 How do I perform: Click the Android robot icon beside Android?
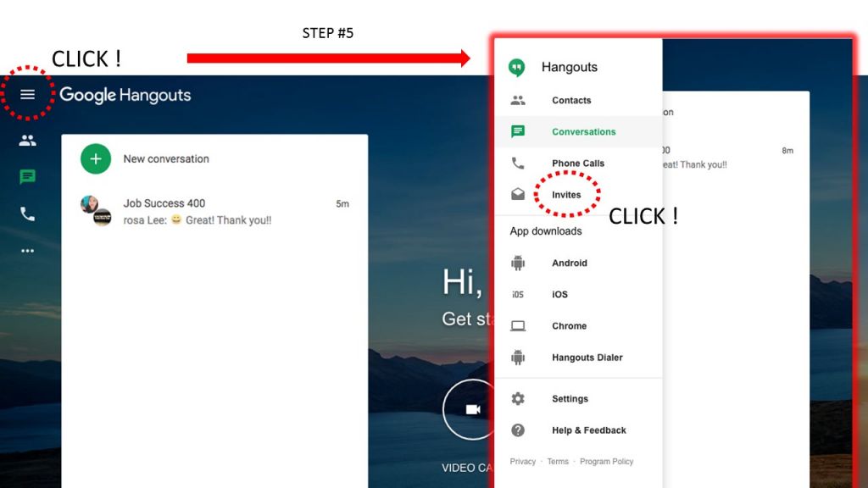click(x=518, y=263)
